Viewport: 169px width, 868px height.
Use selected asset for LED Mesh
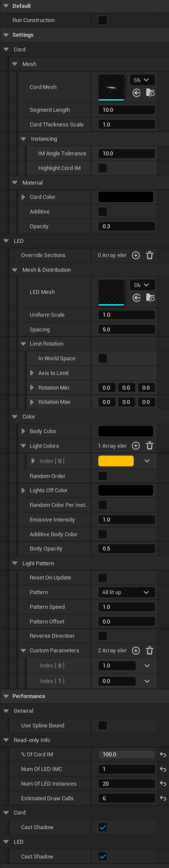tap(137, 298)
